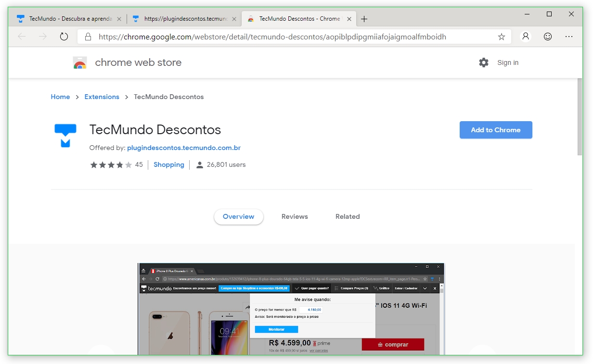
Task: View site security via the lock icon
Action: pyautogui.click(x=88, y=37)
